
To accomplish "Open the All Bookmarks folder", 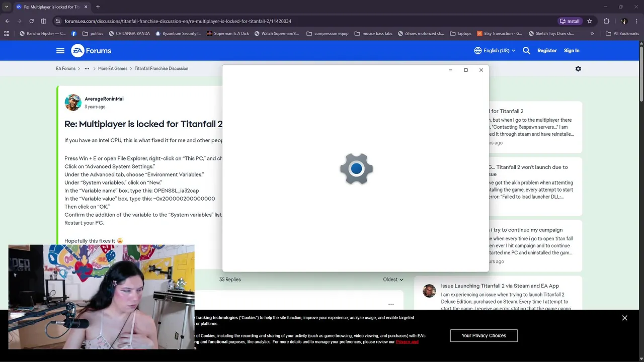I will [622, 34].
